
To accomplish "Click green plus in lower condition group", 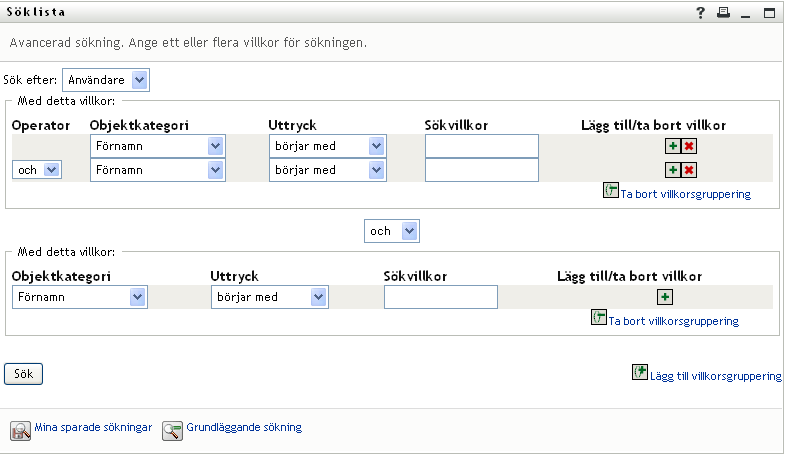I will 665,297.
